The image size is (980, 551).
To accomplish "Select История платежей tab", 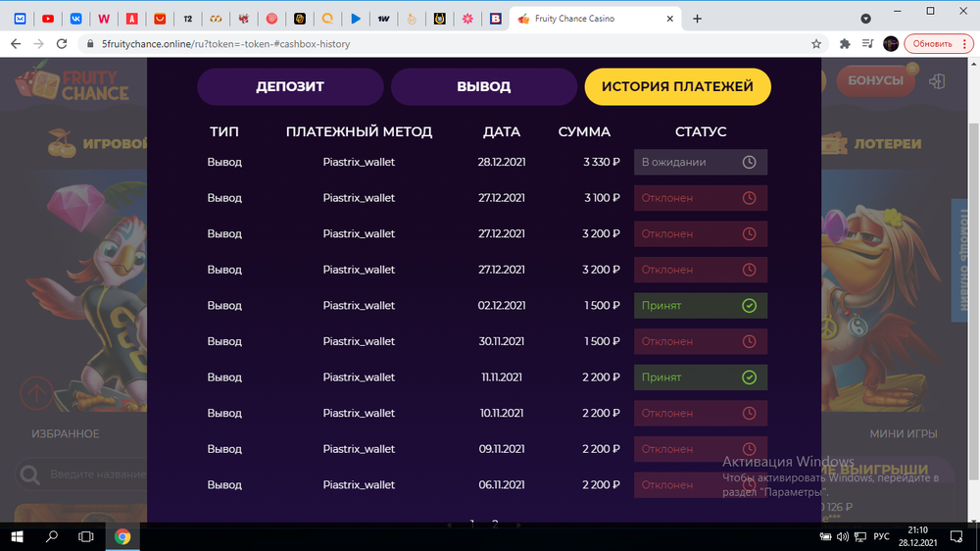I will [677, 86].
